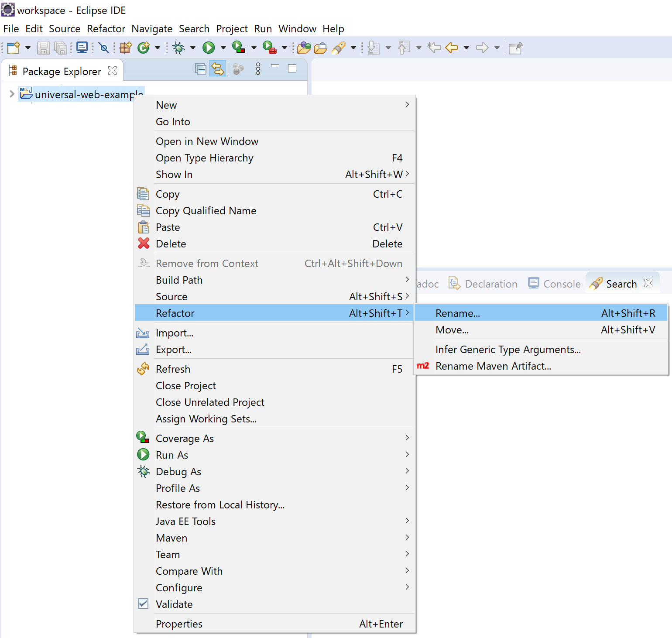
Task: Click the New Java Package toolbar icon
Action: point(126,48)
